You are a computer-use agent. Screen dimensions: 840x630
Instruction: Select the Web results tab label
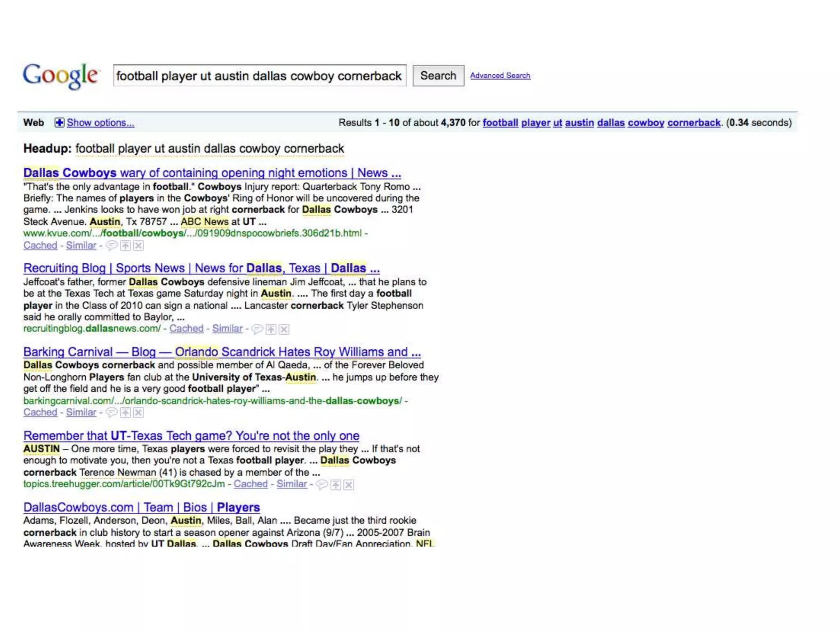[x=34, y=123]
